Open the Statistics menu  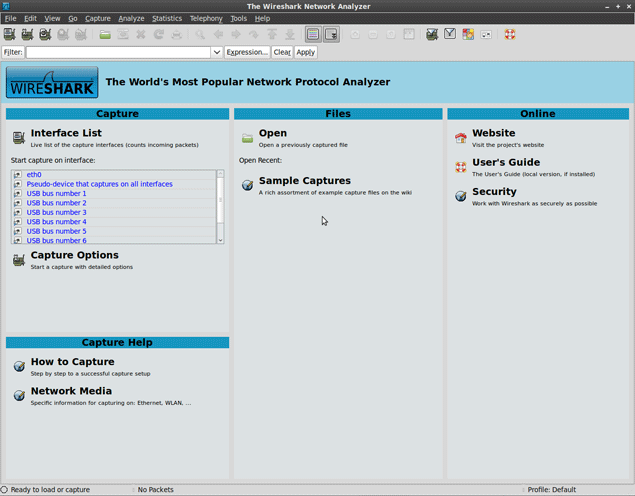(x=167, y=18)
